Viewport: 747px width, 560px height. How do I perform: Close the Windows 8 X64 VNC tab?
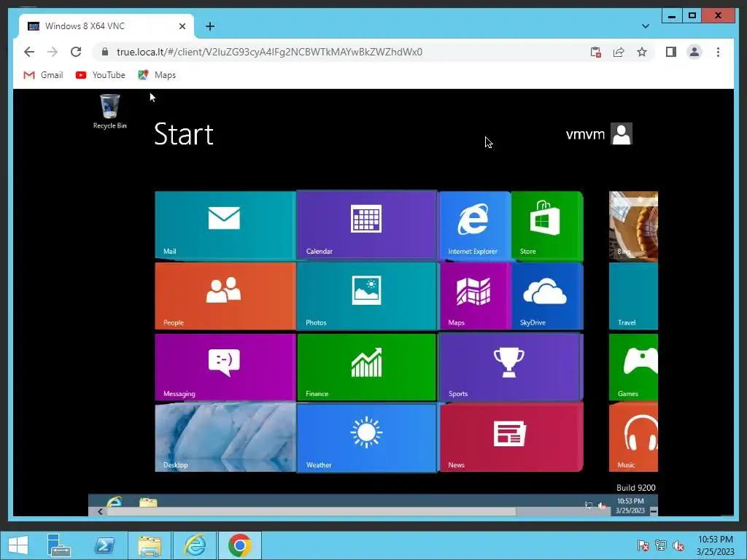pyautogui.click(x=182, y=26)
